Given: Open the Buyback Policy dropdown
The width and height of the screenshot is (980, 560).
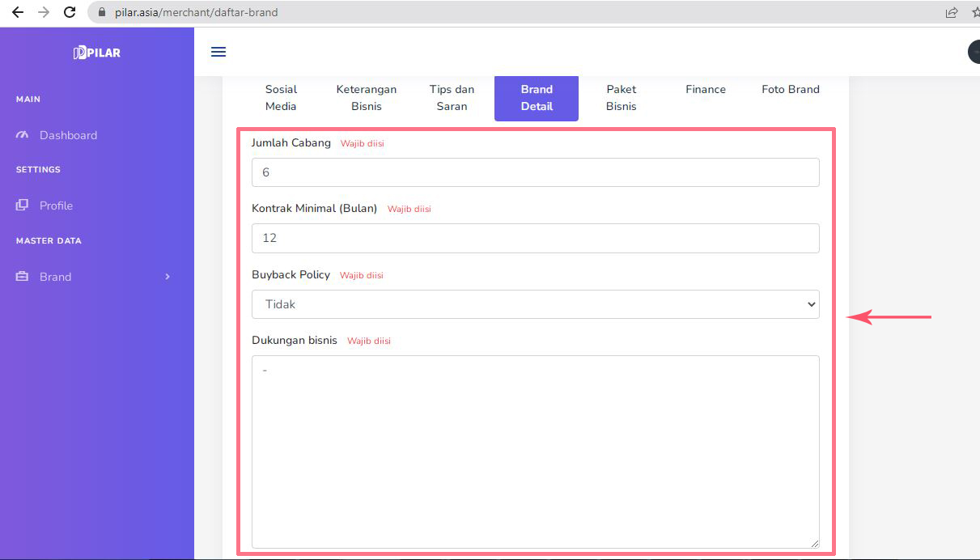Looking at the screenshot, I should (x=535, y=304).
